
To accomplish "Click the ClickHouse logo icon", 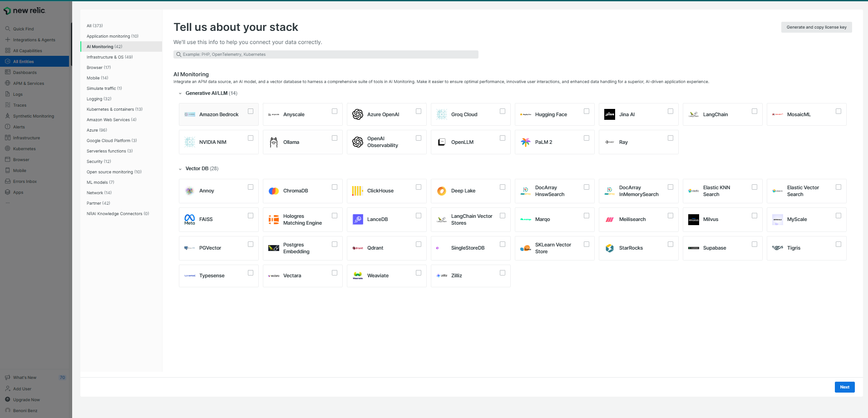I will 358,191.
